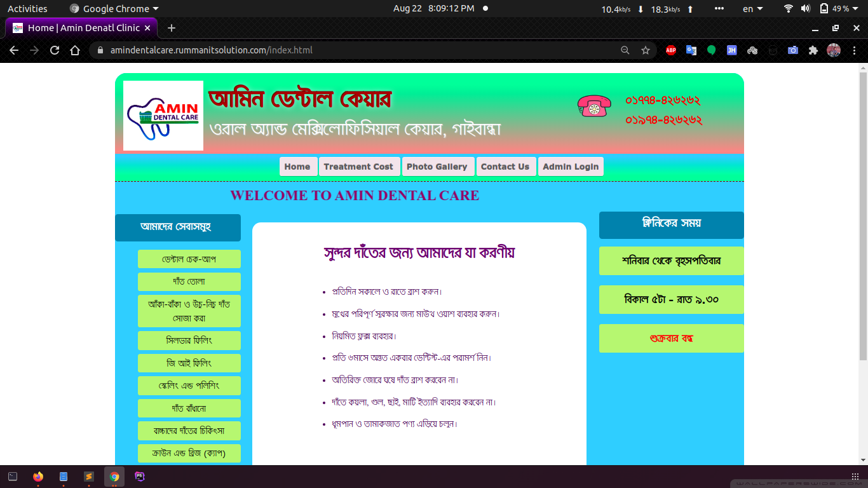Image resolution: width=868 pixels, height=488 pixels.
Task: Launch PhpStorm from the dock
Action: (140, 476)
